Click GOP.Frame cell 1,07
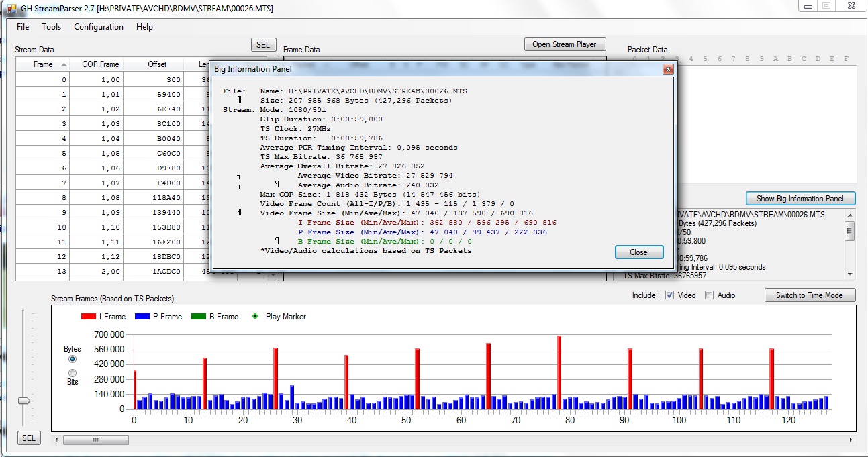 pos(97,183)
